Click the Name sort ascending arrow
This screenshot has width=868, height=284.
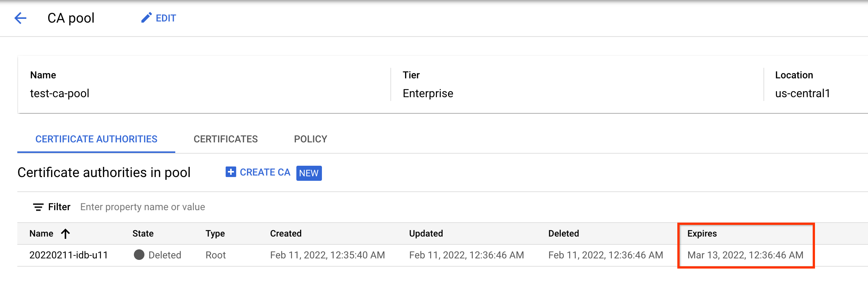pyautogui.click(x=65, y=234)
